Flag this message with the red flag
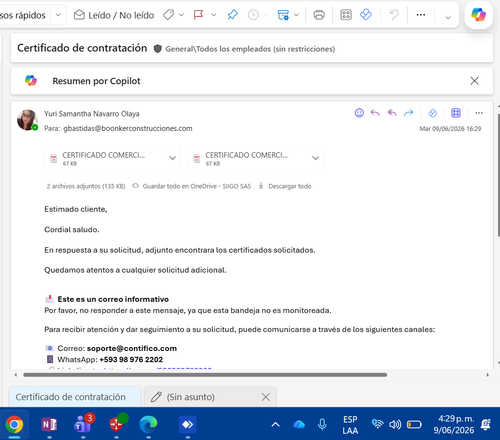The width and height of the screenshot is (500, 440). click(x=198, y=15)
